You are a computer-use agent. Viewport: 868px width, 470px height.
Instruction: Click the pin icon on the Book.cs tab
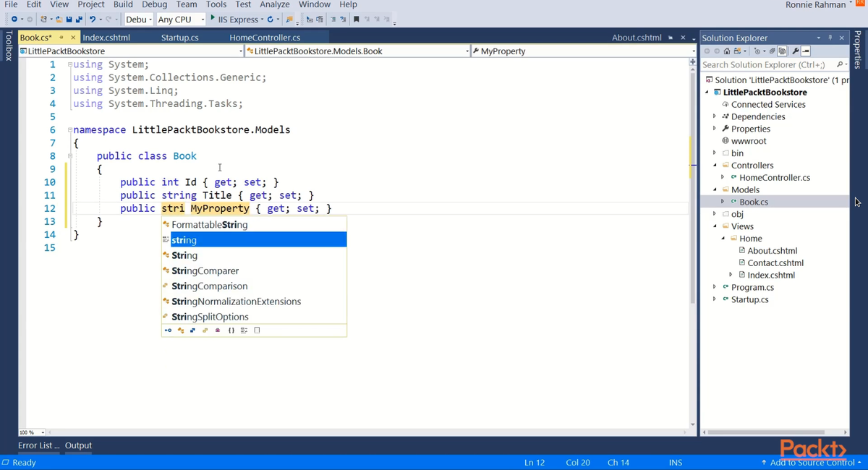pyautogui.click(x=61, y=38)
